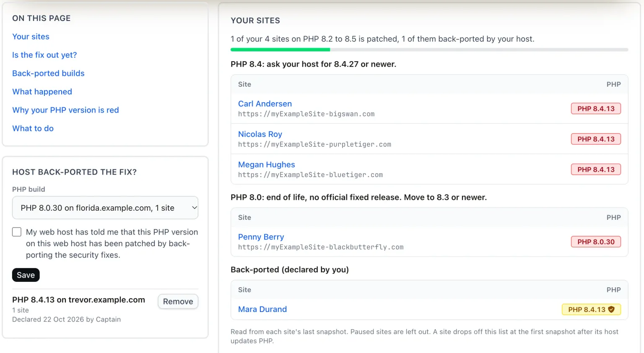Click the shield icon in Mara Durand's PHP badge
The image size is (644, 353).
[611, 309]
